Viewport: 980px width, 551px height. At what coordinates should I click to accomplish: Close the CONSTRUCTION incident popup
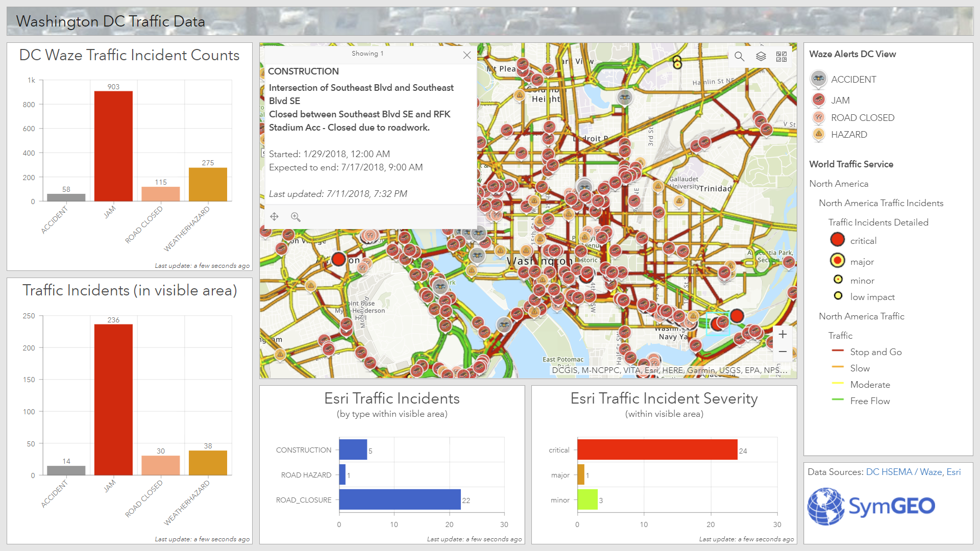coord(466,55)
